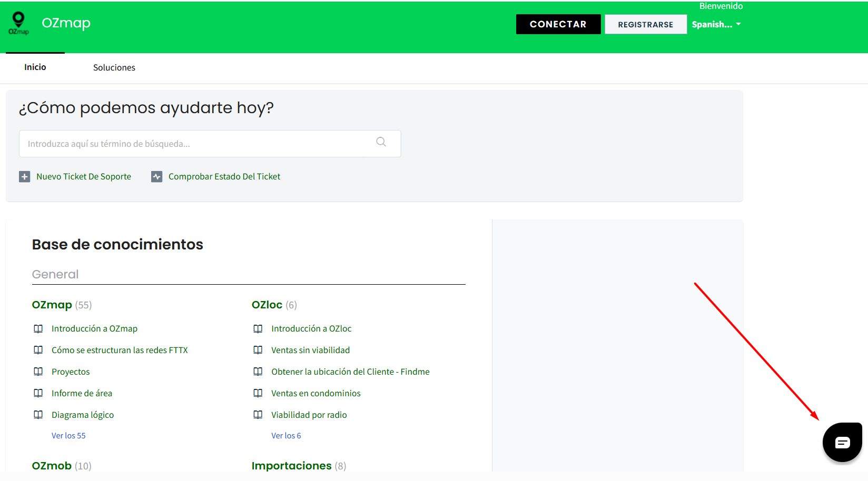Open article Introducción a OZloc
868x481 pixels.
[x=311, y=329]
